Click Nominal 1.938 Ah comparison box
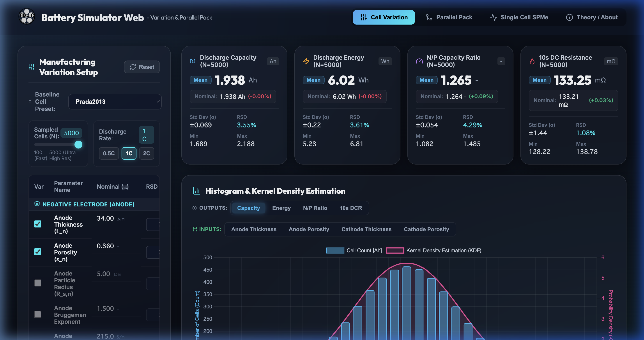The height and width of the screenshot is (340, 644). pyautogui.click(x=233, y=96)
